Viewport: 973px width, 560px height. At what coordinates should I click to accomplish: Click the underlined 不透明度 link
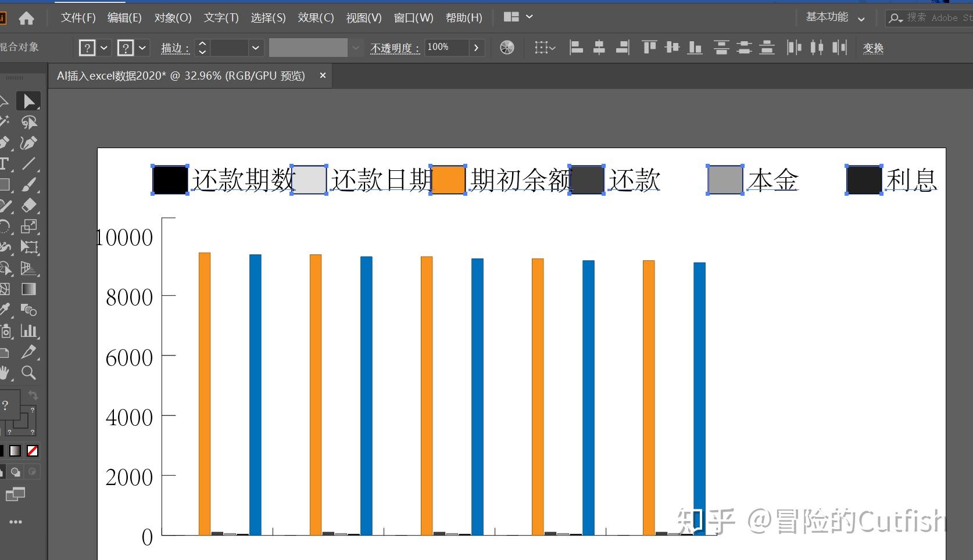pos(395,48)
